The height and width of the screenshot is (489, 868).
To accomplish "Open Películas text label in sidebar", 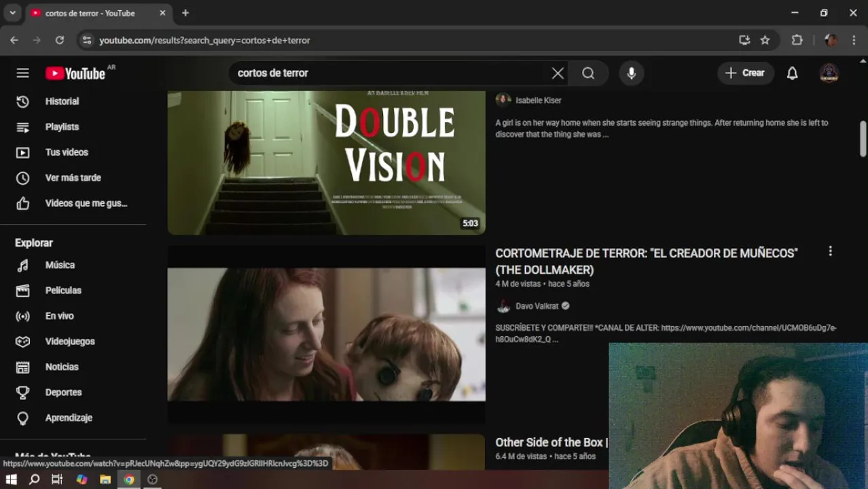I will point(63,291).
